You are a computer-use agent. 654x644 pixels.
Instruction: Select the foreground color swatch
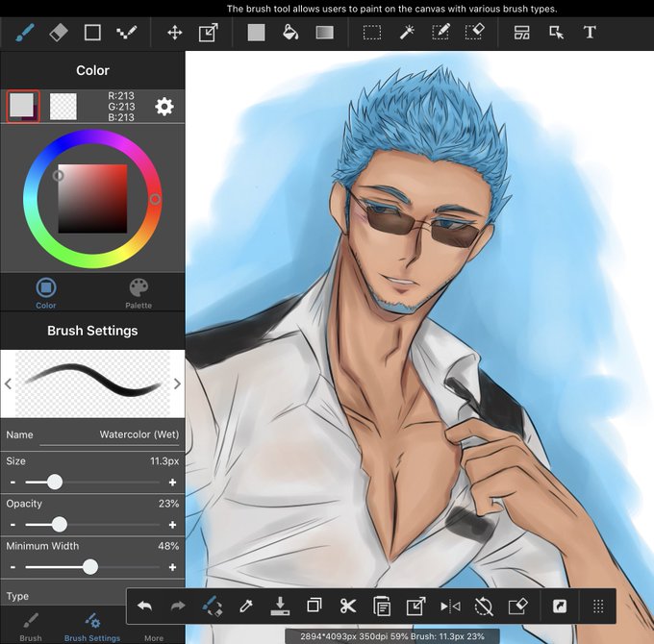(23, 107)
